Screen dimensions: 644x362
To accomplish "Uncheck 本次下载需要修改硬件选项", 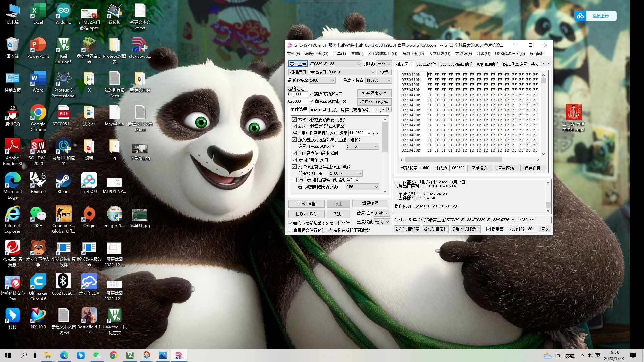I will point(294,120).
